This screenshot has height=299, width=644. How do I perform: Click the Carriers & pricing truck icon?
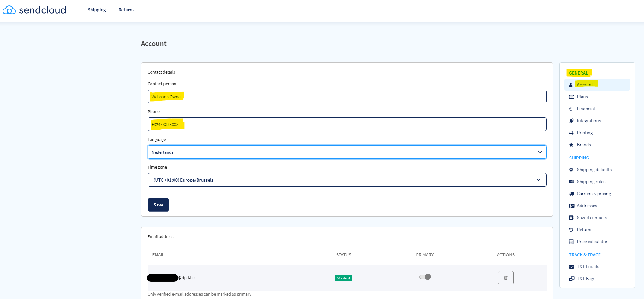coord(571,194)
